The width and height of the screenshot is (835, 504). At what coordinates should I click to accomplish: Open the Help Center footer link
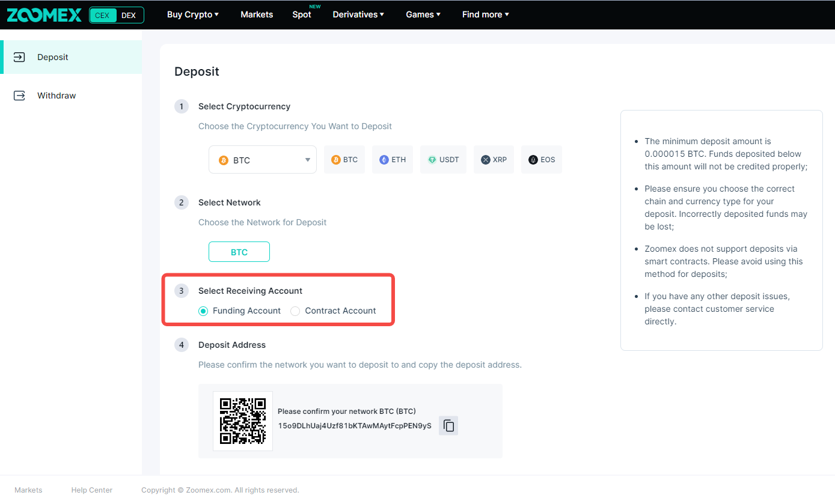coord(92,490)
